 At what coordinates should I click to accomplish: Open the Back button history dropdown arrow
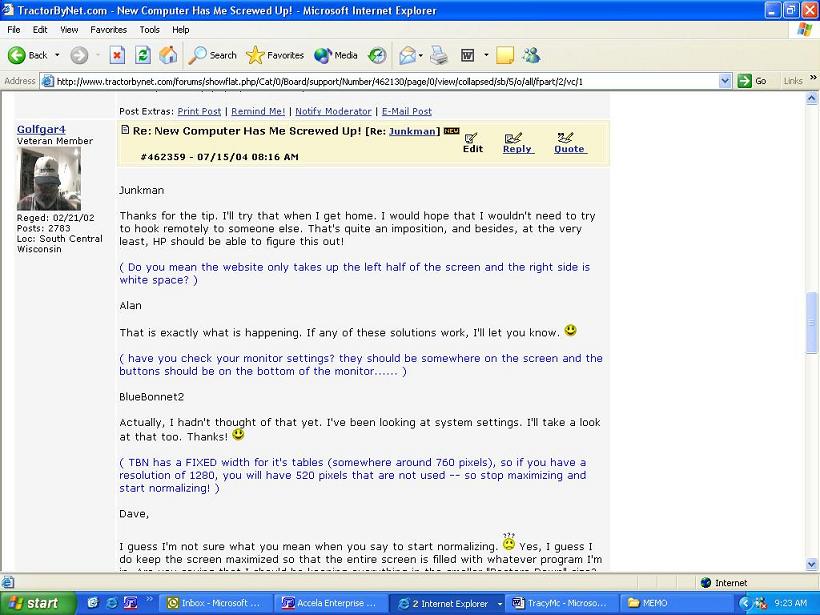coord(57,55)
